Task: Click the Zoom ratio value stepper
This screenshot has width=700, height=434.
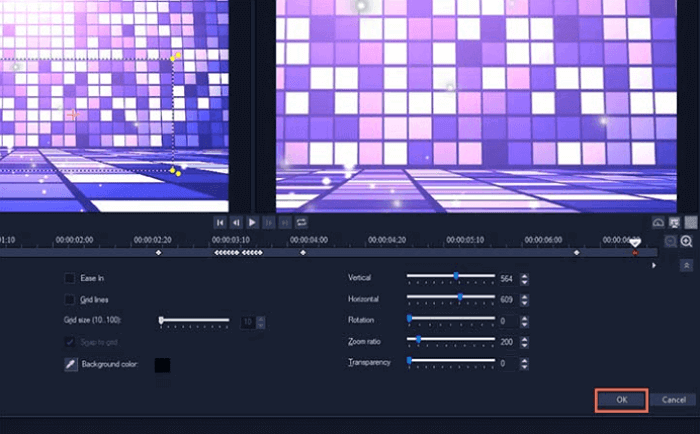Action: [x=526, y=341]
